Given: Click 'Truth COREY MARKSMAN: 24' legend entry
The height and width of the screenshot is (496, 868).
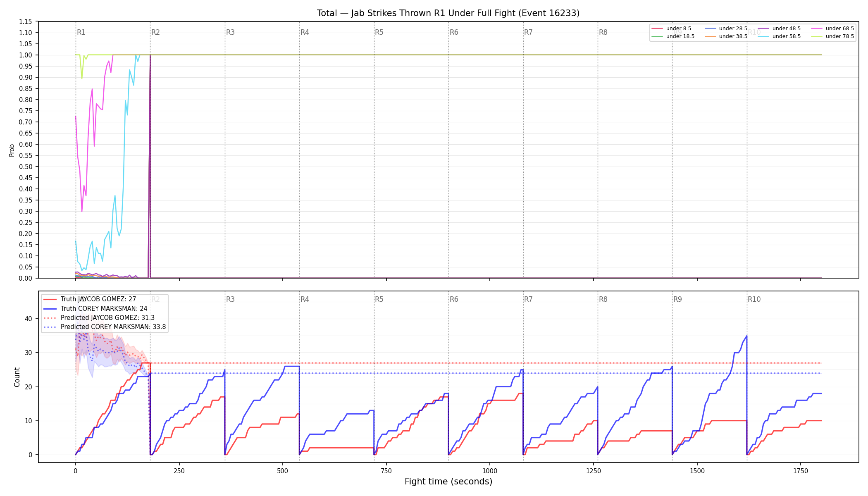Looking at the screenshot, I should point(104,308).
